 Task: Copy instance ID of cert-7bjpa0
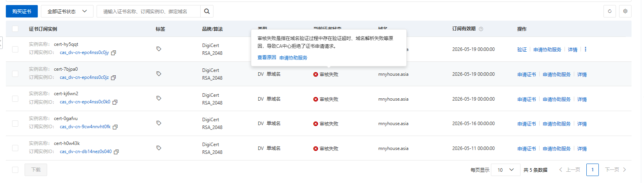click(x=114, y=78)
